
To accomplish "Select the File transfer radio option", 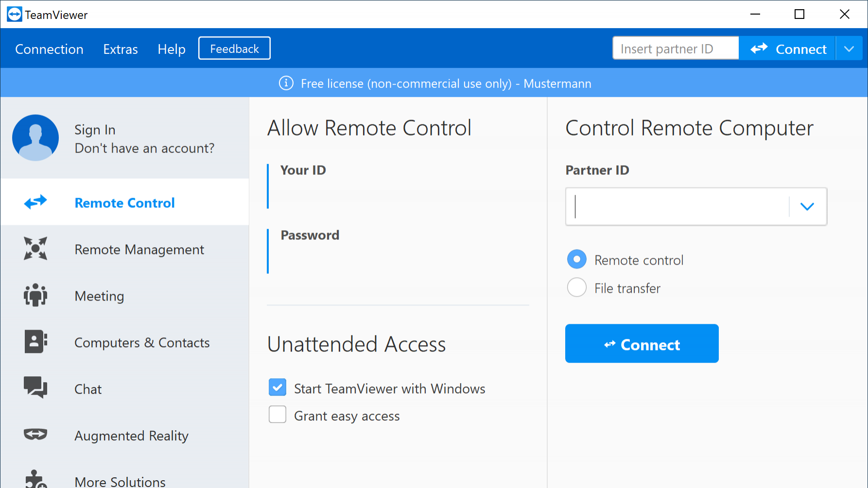I will coord(577,287).
